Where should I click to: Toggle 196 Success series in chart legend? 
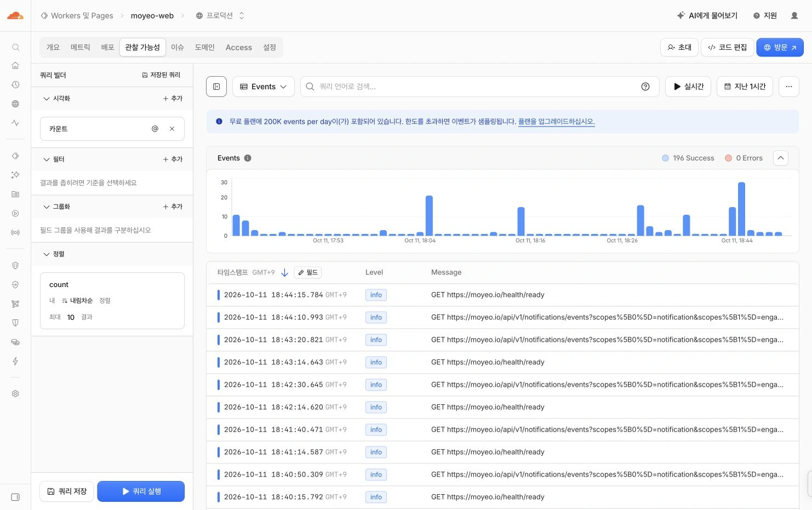tap(688, 158)
